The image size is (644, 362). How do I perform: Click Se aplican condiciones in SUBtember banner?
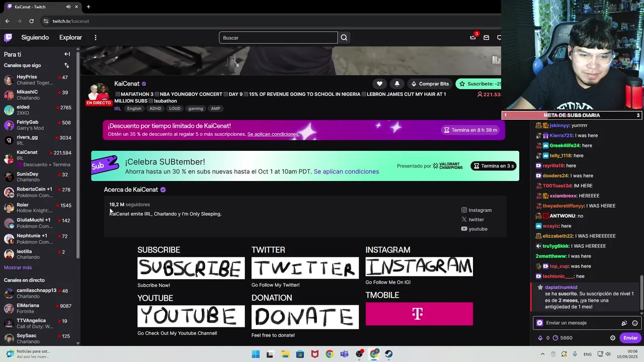coord(346,171)
